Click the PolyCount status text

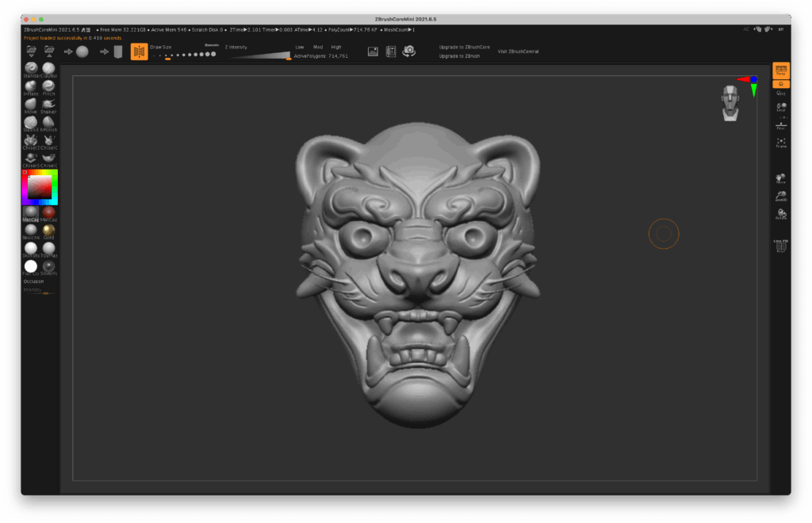click(x=353, y=29)
